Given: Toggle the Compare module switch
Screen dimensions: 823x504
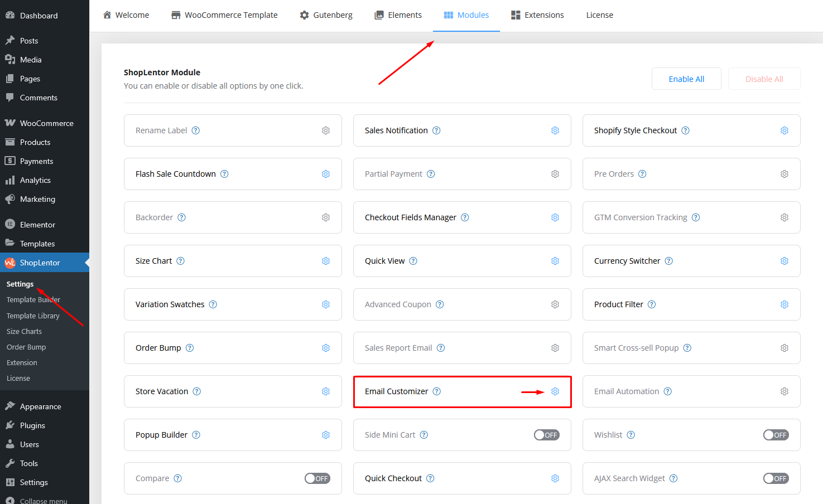Looking at the screenshot, I should [317, 478].
